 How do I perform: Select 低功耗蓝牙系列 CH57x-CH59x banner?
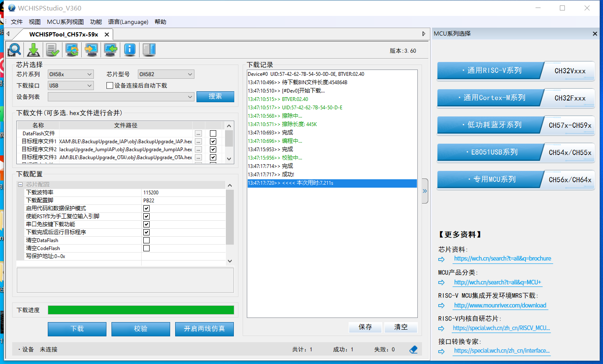point(516,125)
